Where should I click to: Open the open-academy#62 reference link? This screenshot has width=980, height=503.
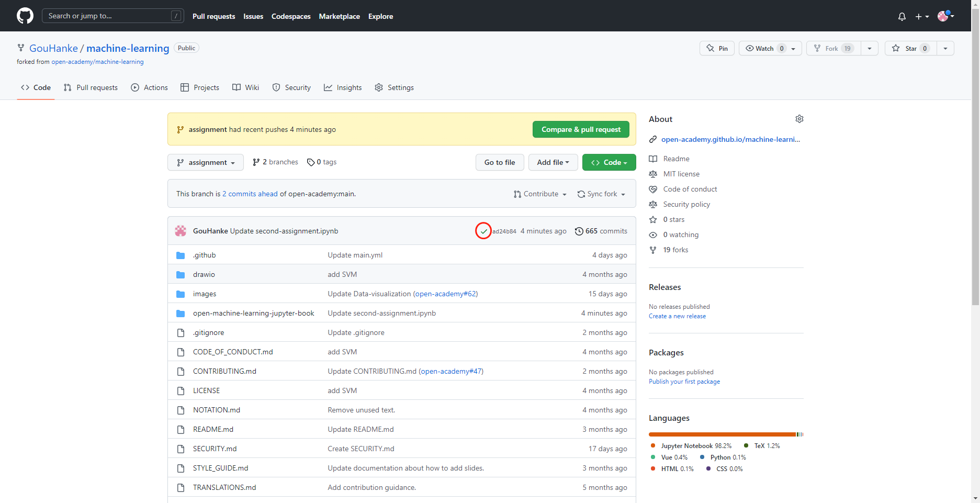pos(445,294)
